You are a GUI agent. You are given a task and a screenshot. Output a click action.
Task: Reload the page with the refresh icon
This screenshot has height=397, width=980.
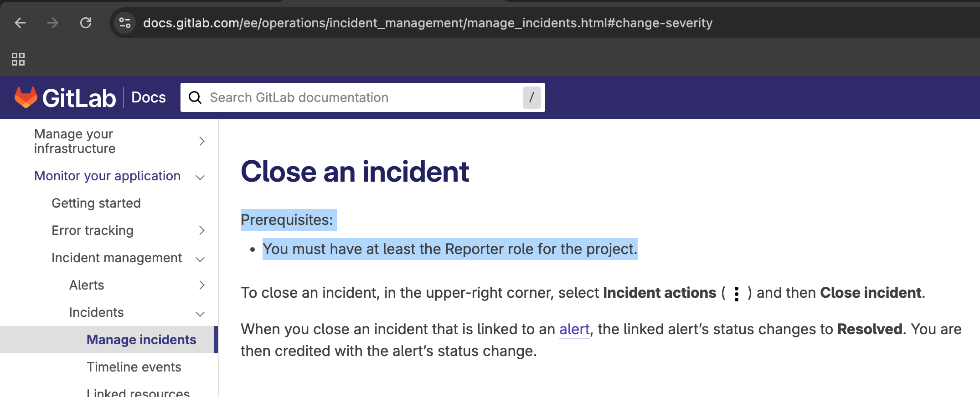coord(86,23)
